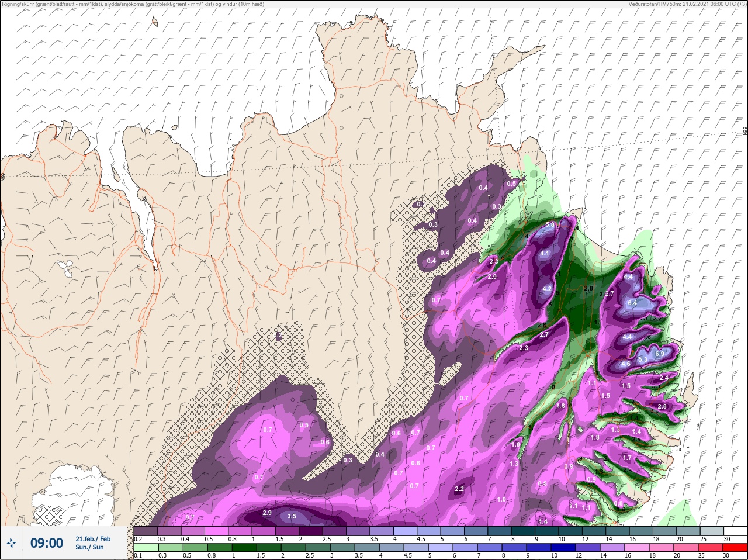
Task: Select the bright red legend swatch labeled 30
Action: 736,548
